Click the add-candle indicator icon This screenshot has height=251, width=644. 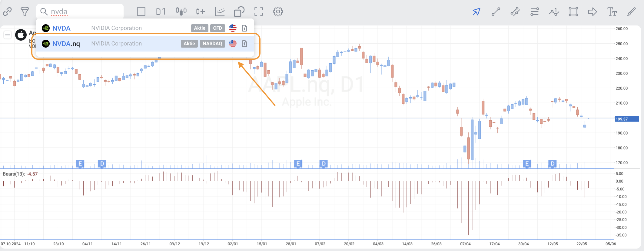pyautogui.click(x=200, y=12)
